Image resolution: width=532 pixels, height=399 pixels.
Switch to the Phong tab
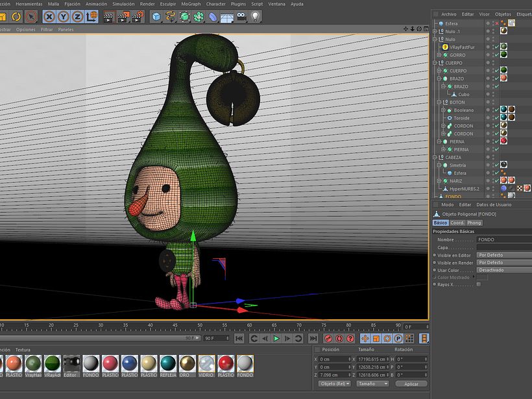(474, 223)
